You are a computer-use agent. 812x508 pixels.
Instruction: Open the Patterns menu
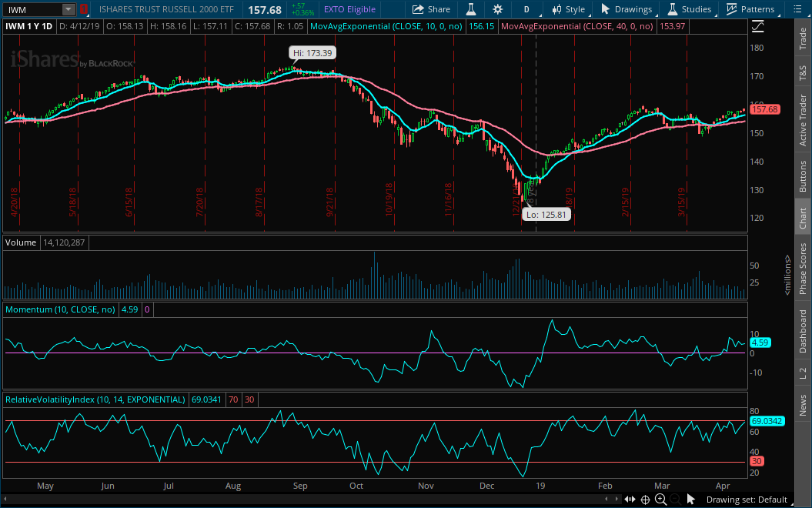click(750, 9)
